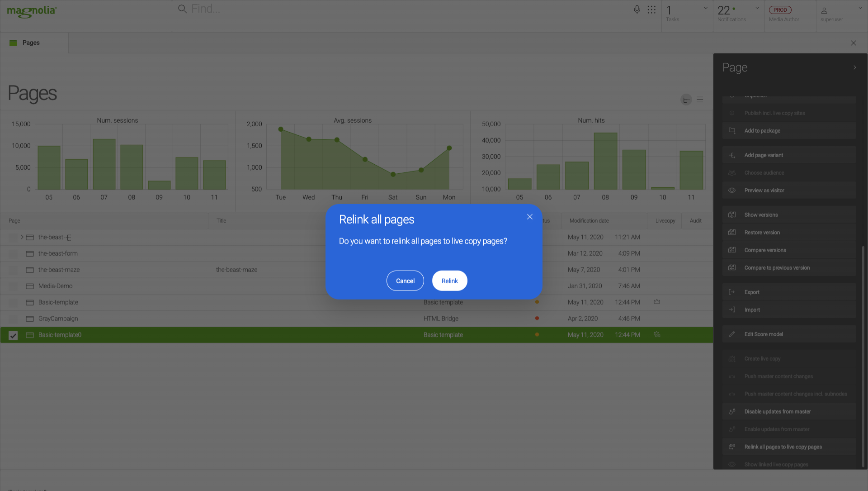Switch to tree view icon
Viewport: 868px width, 491px height.
pyautogui.click(x=686, y=100)
